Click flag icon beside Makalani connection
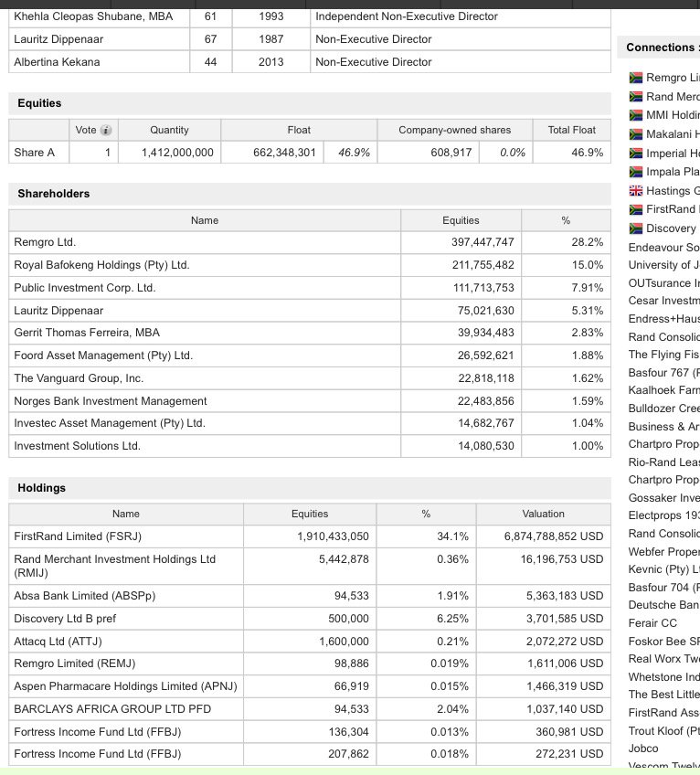The width and height of the screenshot is (700, 775). pos(635,134)
